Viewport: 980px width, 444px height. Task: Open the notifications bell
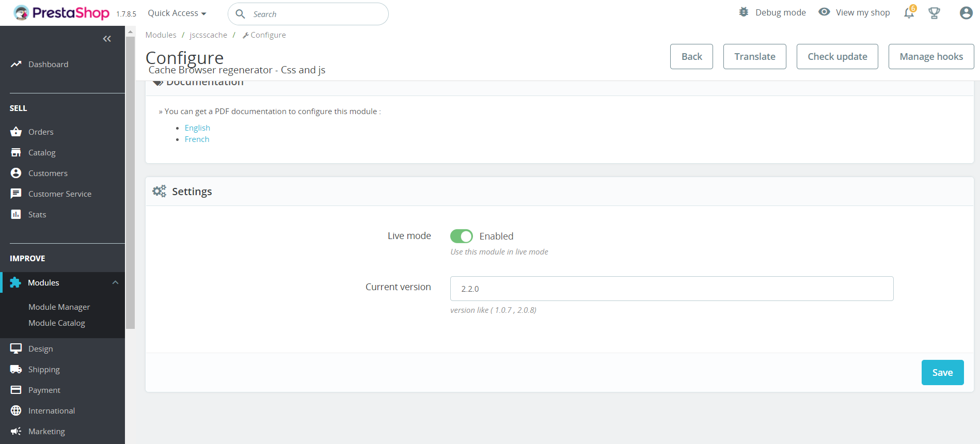click(909, 13)
